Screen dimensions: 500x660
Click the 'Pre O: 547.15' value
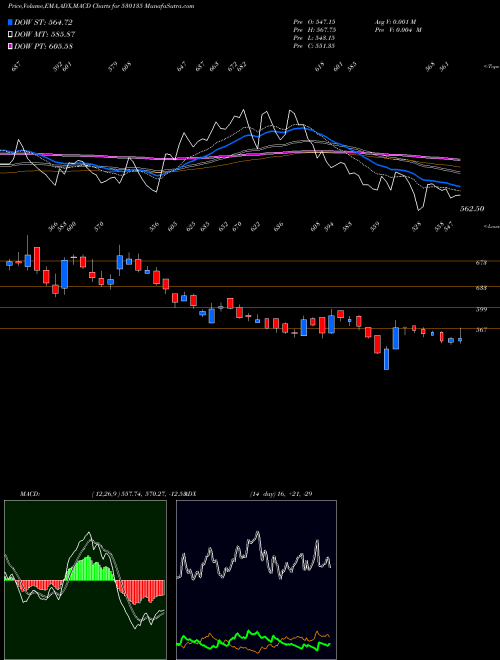[x=314, y=21]
